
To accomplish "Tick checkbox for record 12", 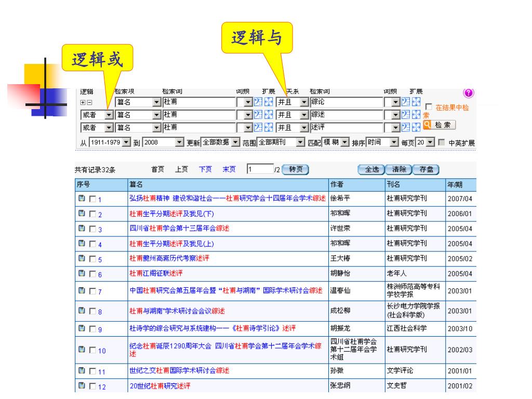I will 92,386.
